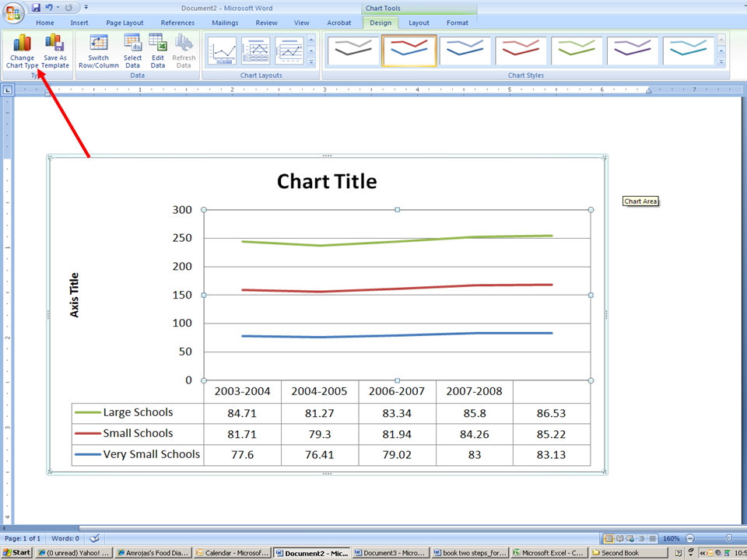Switch to Outline view
The image size is (747, 560).
point(641,538)
